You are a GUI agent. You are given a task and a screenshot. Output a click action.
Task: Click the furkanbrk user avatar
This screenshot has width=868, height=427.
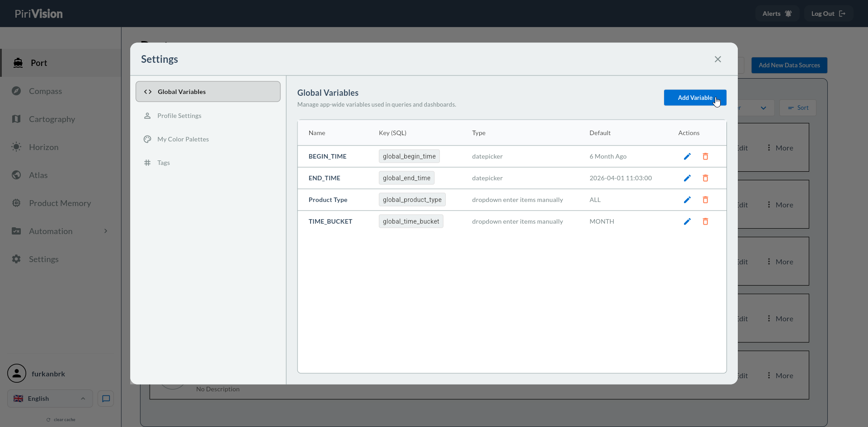pyautogui.click(x=17, y=373)
